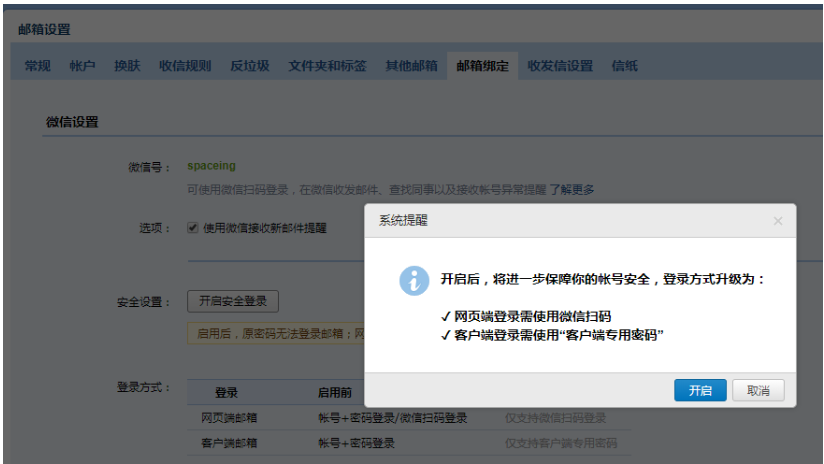Switch to the 帐户 tab

82,66
